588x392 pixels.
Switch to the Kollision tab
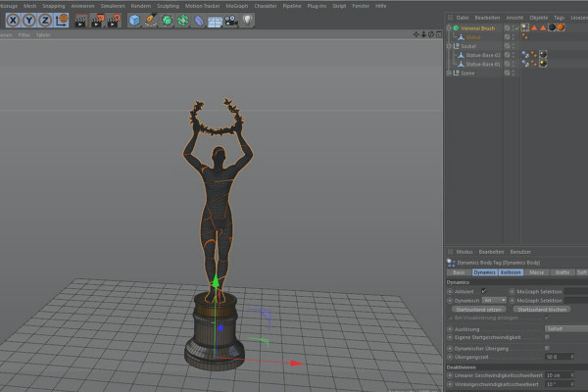[x=512, y=272]
